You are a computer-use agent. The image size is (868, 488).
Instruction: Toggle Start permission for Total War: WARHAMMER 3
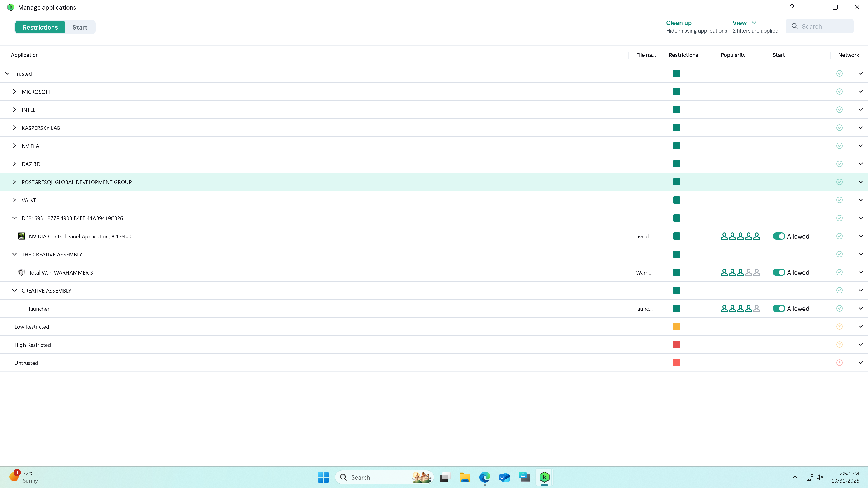click(x=779, y=272)
